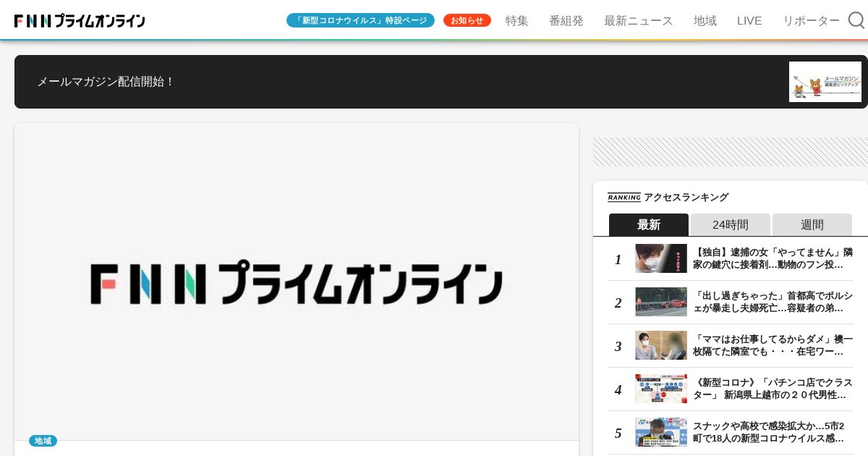Viewport: 868px width, 456px height.
Task: Open the リポーター menu item
Action: pyautogui.click(x=812, y=21)
